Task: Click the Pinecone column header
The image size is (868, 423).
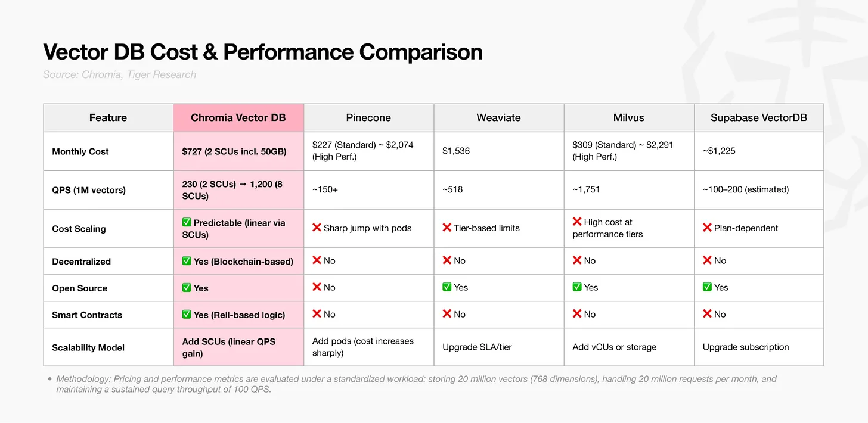Action: (x=368, y=118)
